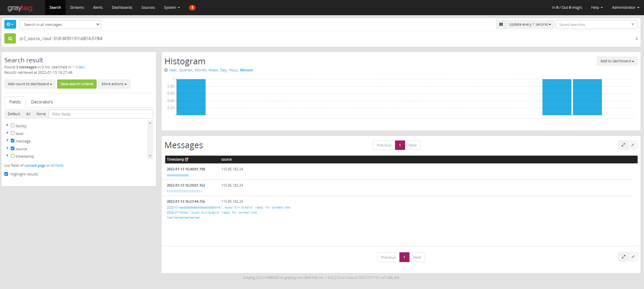This screenshot has height=289, width=644.
Task: Pause auto-refresh of search results
Action: pos(501,24)
